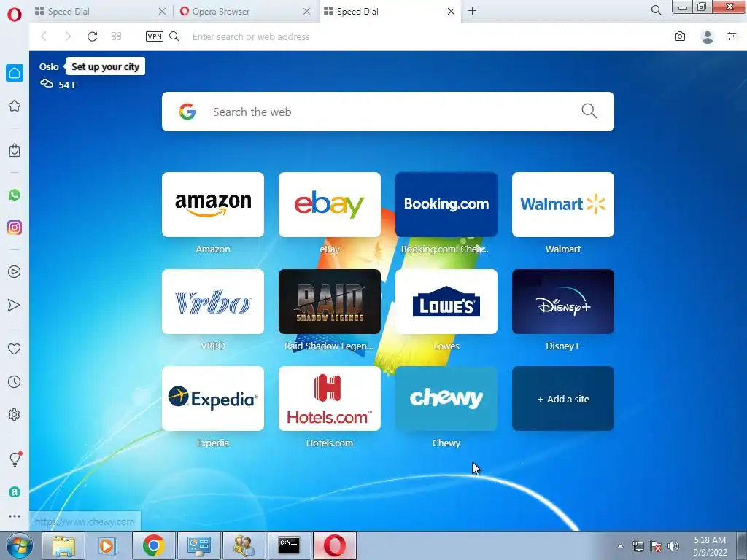Click the 54 F weather reading
The height and width of the screenshot is (560, 747).
click(x=68, y=85)
